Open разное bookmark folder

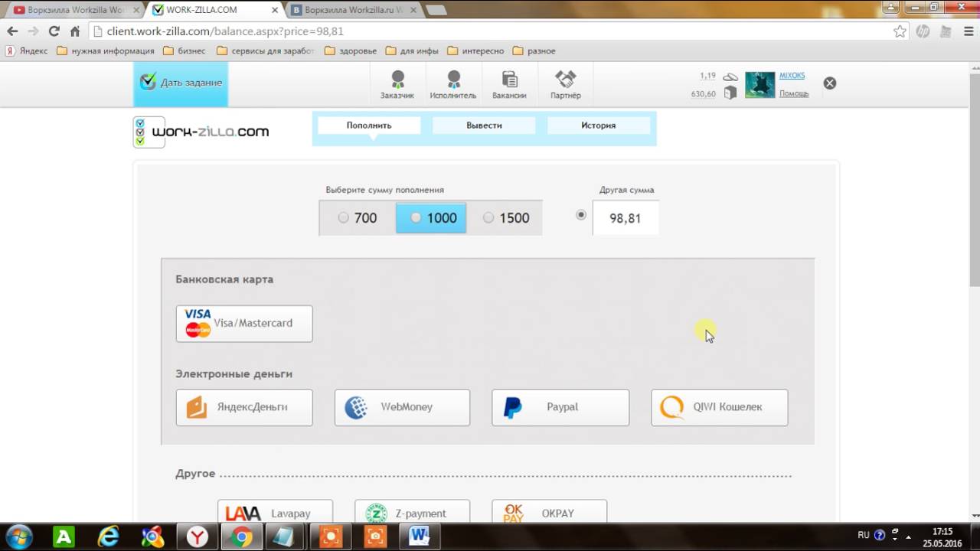tap(534, 51)
